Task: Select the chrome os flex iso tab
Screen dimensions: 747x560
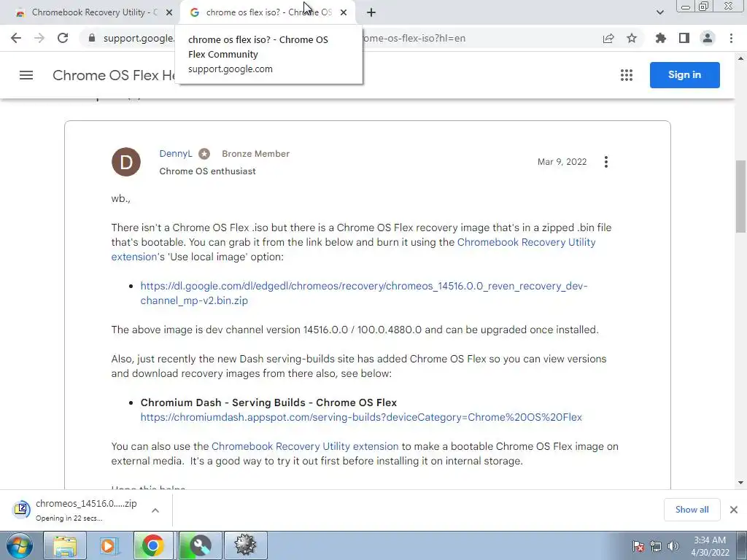Action: pyautogui.click(x=267, y=12)
